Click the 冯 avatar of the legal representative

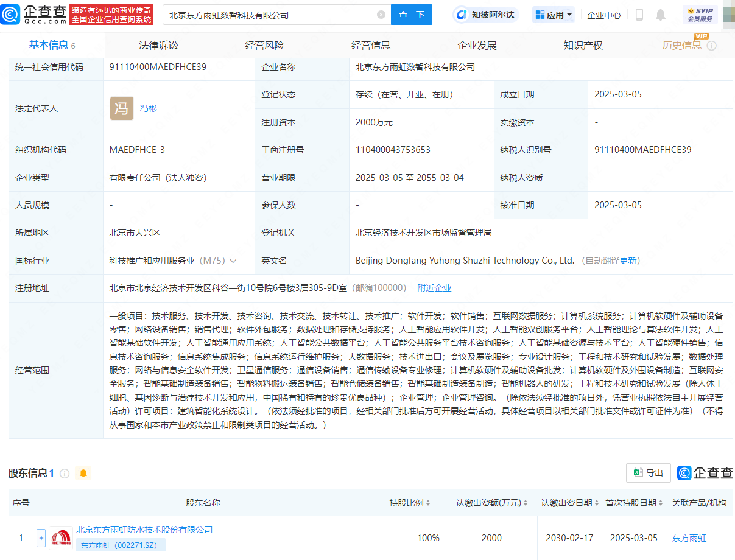pos(121,108)
